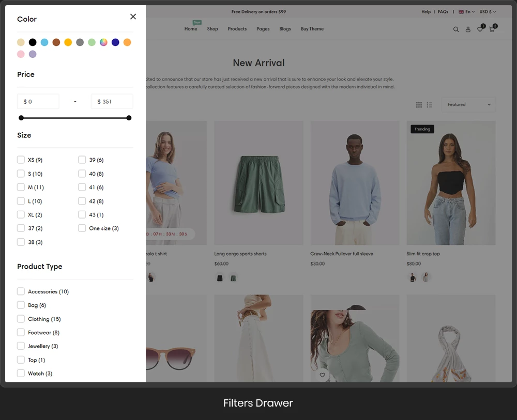Expand the USD $ currency selector
Screen dimensions: 517x420
pyautogui.click(x=487, y=12)
